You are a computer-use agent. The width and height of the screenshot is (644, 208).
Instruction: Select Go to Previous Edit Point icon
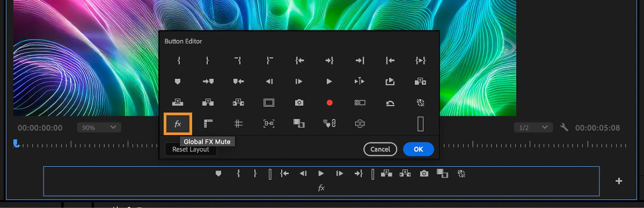(x=390, y=61)
